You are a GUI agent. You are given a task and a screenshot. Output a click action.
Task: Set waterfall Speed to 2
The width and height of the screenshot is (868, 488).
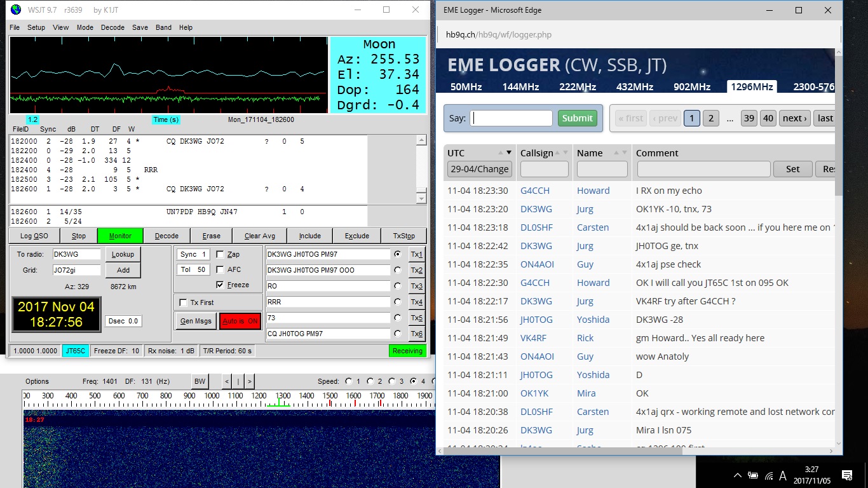[x=370, y=381]
